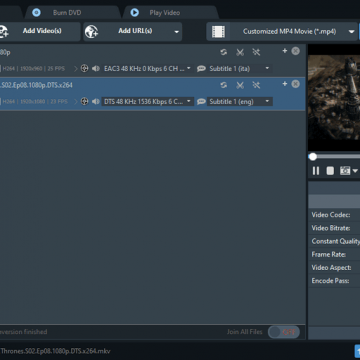The width and height of the screenshot is (360, 360).
Task: Pause the video preview playback
Action: (316, 171)
